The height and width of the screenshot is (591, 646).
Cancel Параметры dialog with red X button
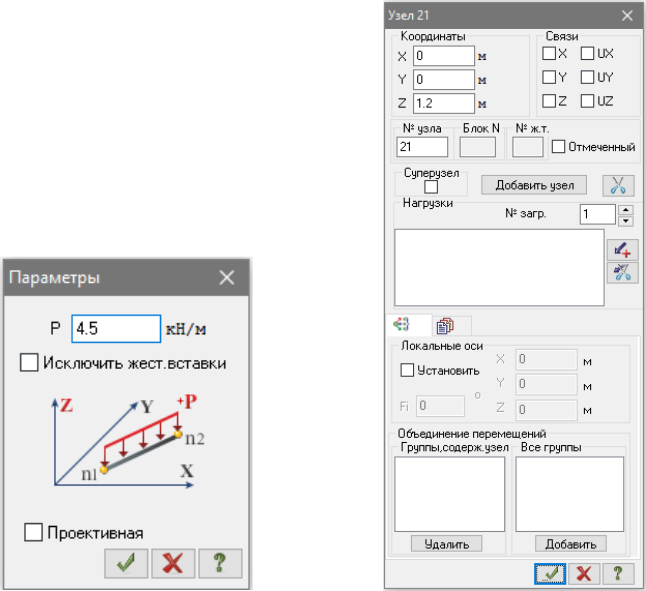coord(172,564)
